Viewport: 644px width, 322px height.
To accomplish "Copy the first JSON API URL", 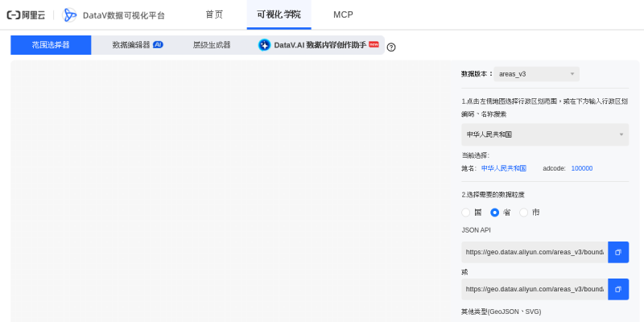I will point(618,252).
